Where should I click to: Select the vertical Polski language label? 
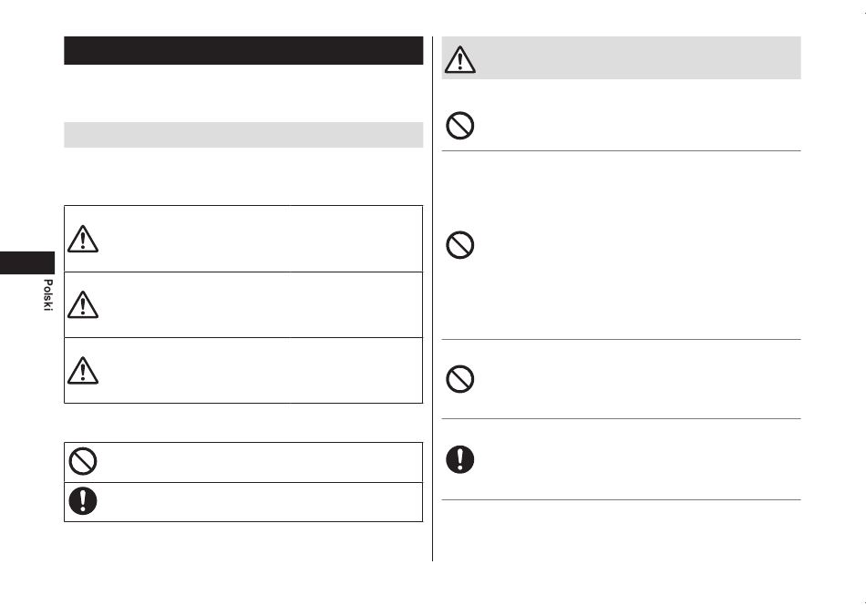pyautogui.click(x=48, y=294)
